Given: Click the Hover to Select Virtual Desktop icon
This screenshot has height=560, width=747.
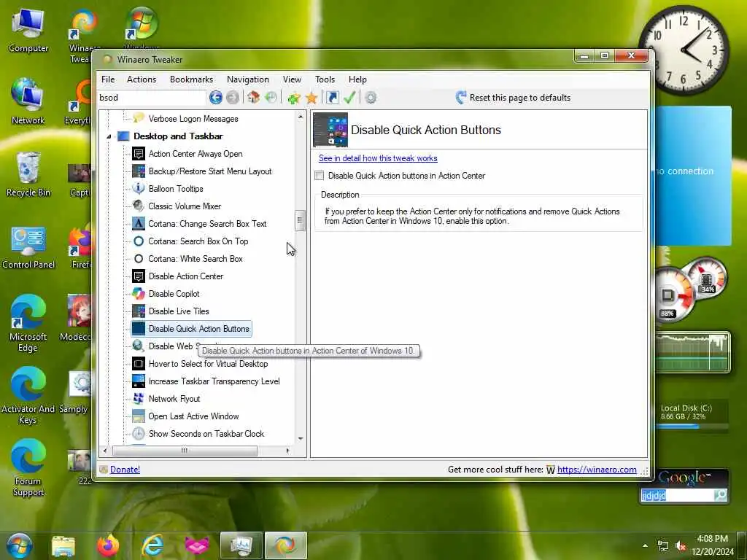Looking at the screenshot, I should point(139,364).
